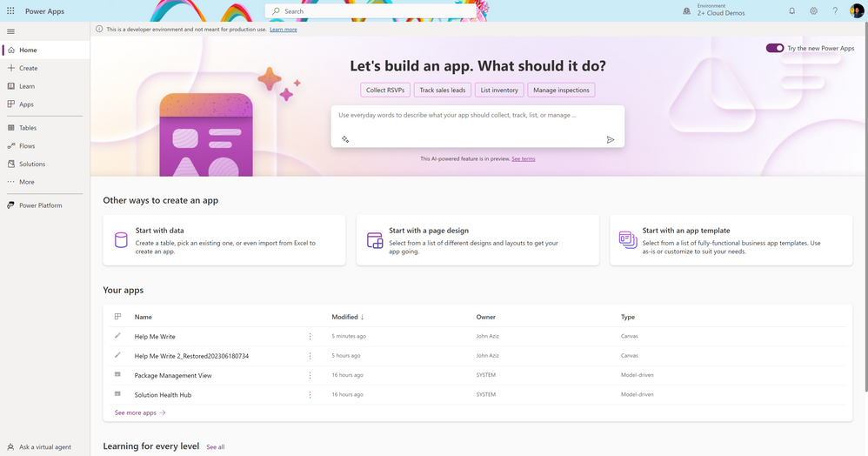This screenshot has height=456, width=868.
Task: Sort apps by Modified column
Action: coord(348,317)
